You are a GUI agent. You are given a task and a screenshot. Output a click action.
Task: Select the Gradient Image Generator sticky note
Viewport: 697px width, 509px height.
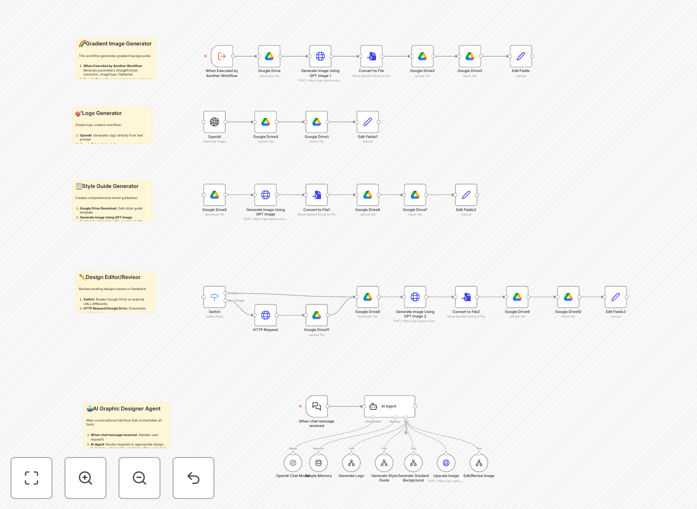[116, 59]
